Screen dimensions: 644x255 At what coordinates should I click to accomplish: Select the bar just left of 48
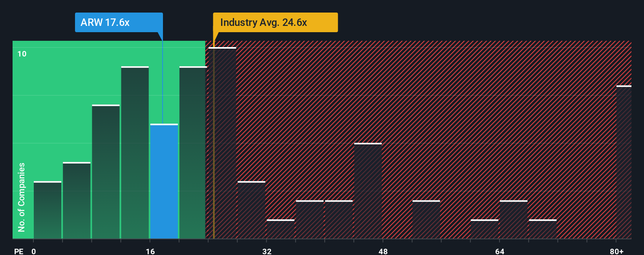(368, 191)
